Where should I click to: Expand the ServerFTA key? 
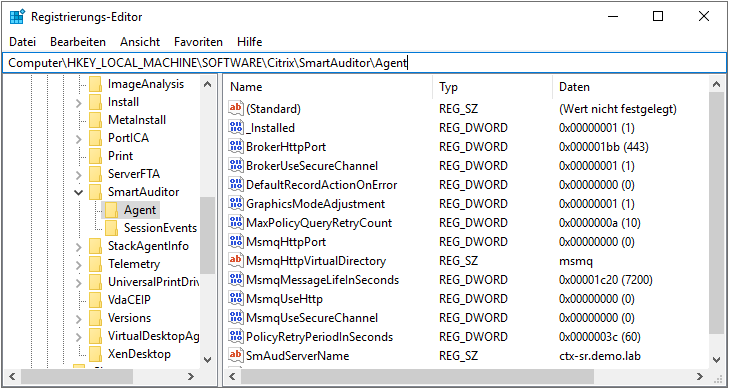[78, 174]
